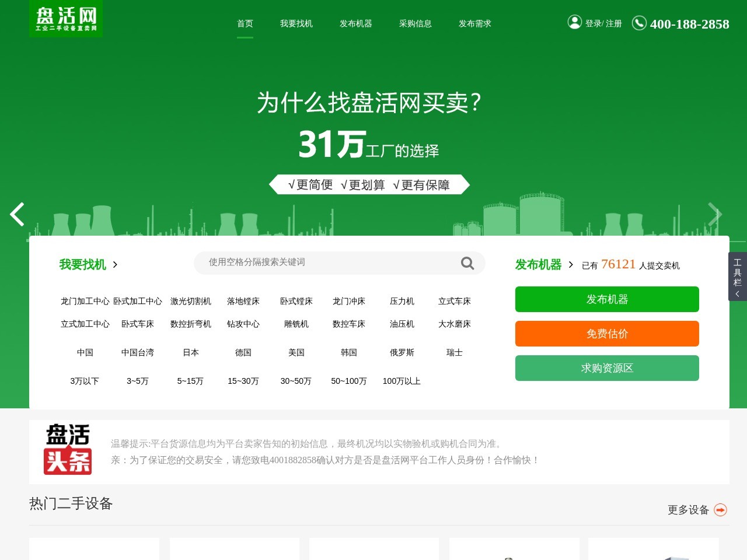747x560 pixels.
Task: Click the 76121 seller count
Action: 618,264
